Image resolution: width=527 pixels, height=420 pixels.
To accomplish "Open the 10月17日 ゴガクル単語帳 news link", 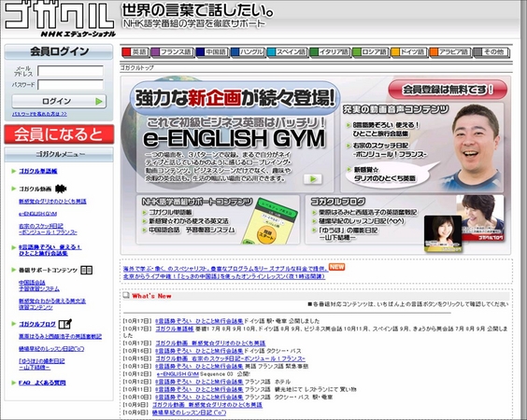I will (175, 329).
